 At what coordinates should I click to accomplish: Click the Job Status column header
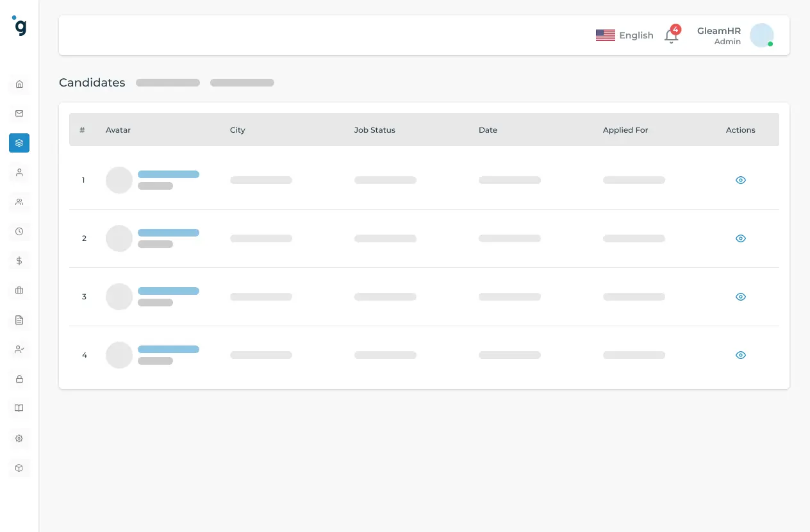(x=375, y=130)
